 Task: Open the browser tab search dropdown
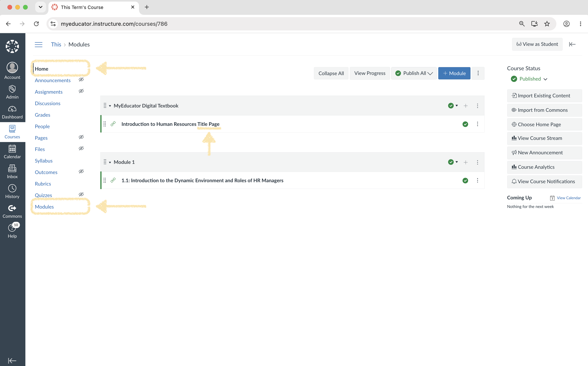pyautogui.click(x=40, y=7)
